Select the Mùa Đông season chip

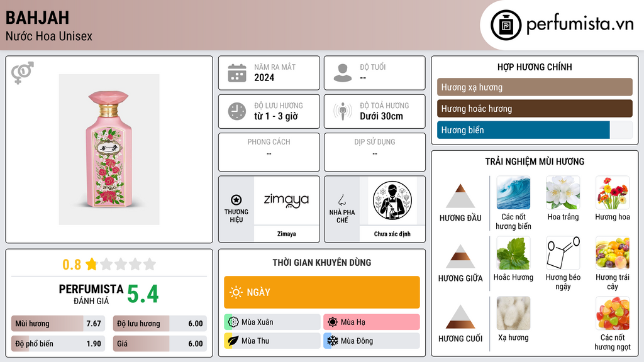(x=372, y=341)
